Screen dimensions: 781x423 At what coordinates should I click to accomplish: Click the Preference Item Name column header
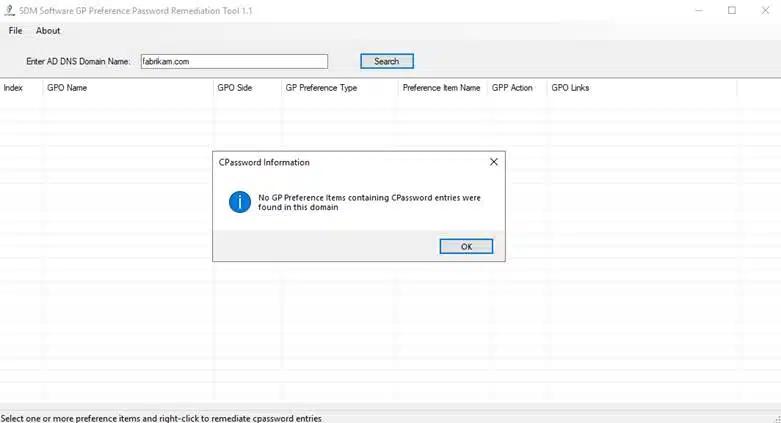point(442,88)
